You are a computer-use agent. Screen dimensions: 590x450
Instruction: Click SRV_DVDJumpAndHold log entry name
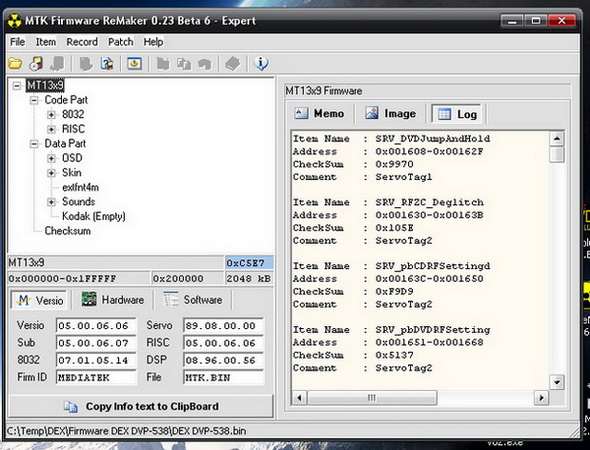coord(433,138)
